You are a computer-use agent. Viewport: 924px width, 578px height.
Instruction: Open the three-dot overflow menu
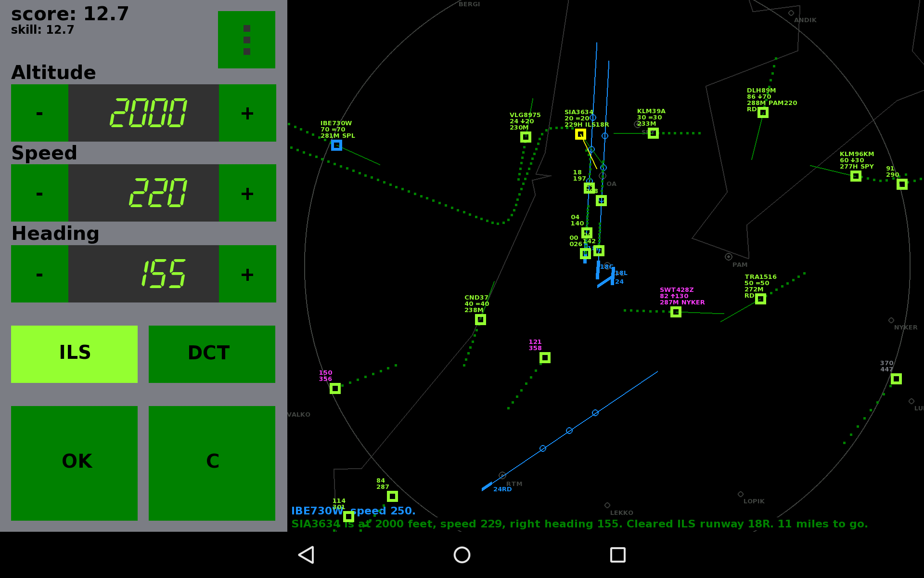point(246,39)
